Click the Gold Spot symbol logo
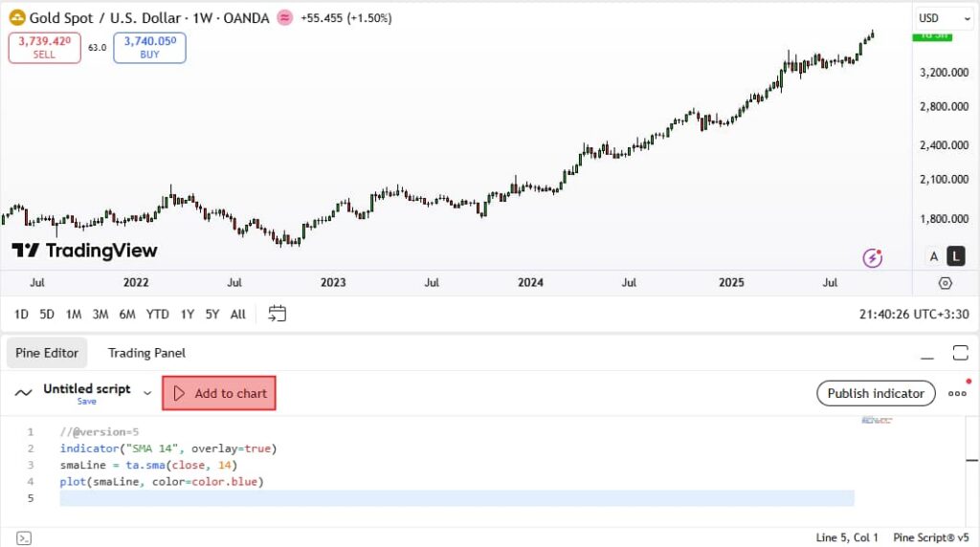Screen dimensions: 980x547 coord(16,17)
